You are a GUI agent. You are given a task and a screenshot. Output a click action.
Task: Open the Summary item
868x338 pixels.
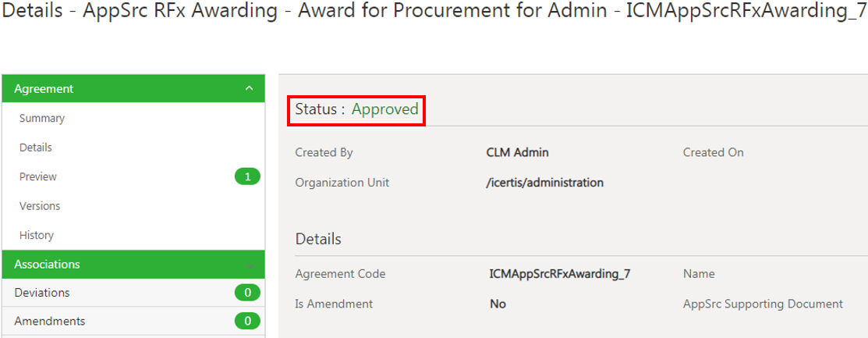tap(41, 118)
